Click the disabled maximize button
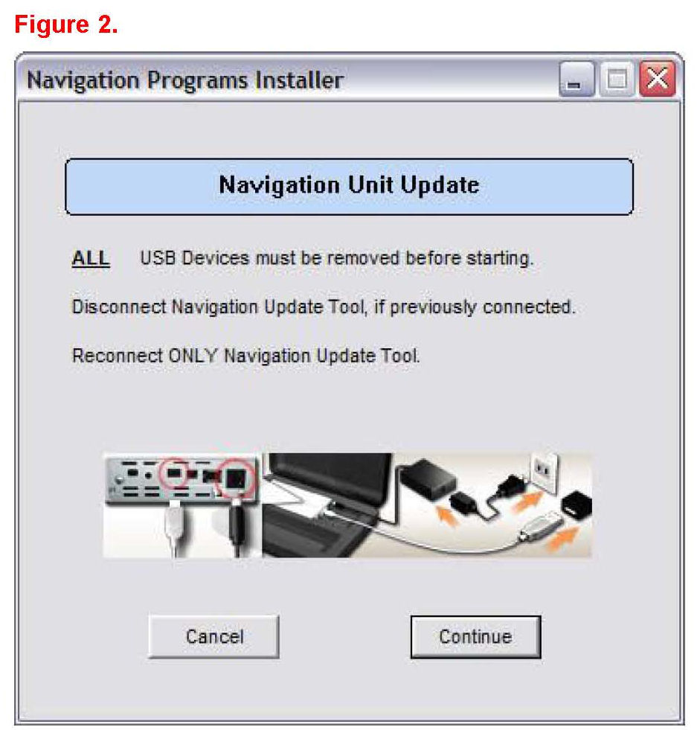The image size is (700, 730). click(x=617, y=79)
